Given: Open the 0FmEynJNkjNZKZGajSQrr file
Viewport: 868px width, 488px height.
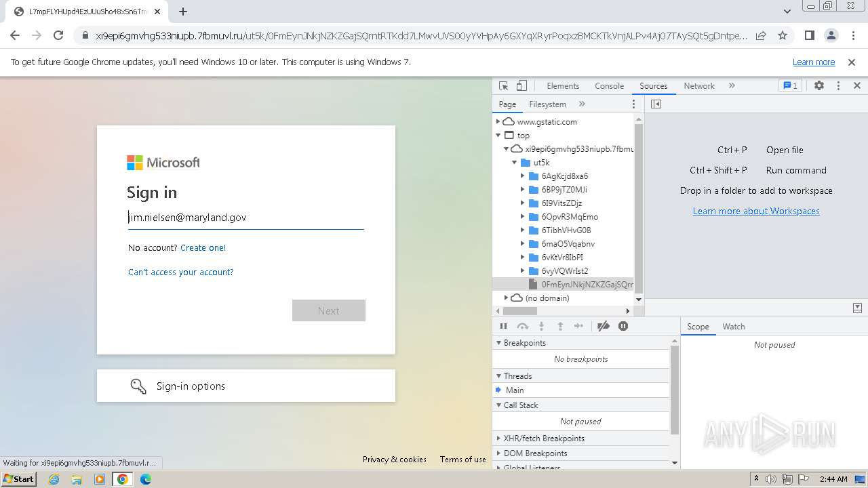Looking at the screenshot, I should click(587, 285).
